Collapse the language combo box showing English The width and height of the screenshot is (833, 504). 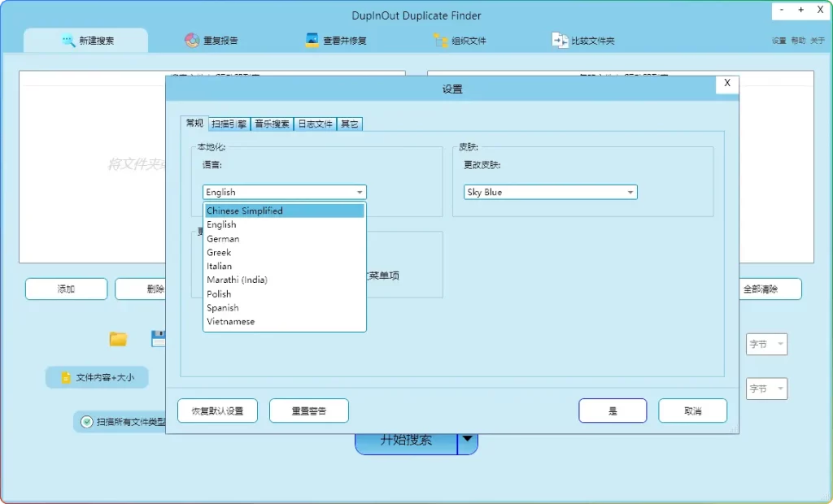[284, 193]
